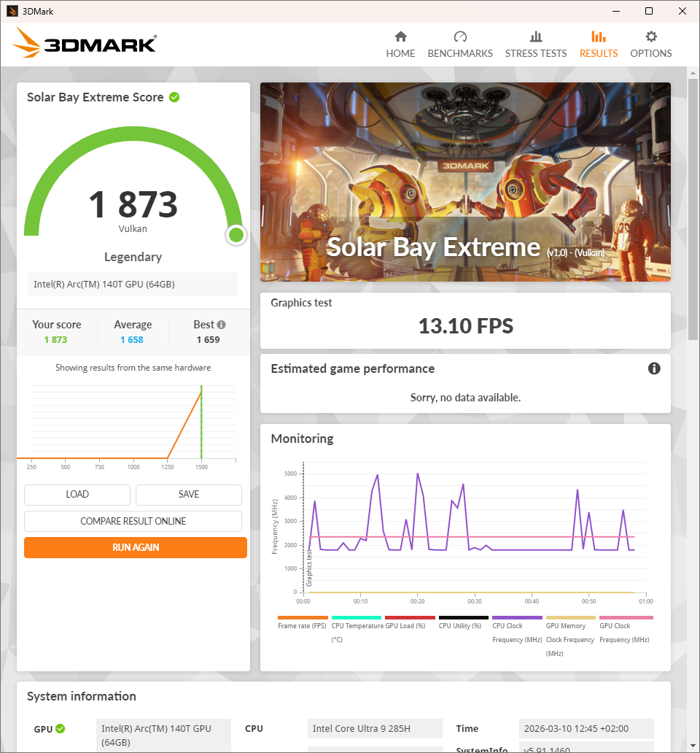Click the orange RUN AGAIN button
Viewport: 700px width, 753px height.
tap(136, 547)
